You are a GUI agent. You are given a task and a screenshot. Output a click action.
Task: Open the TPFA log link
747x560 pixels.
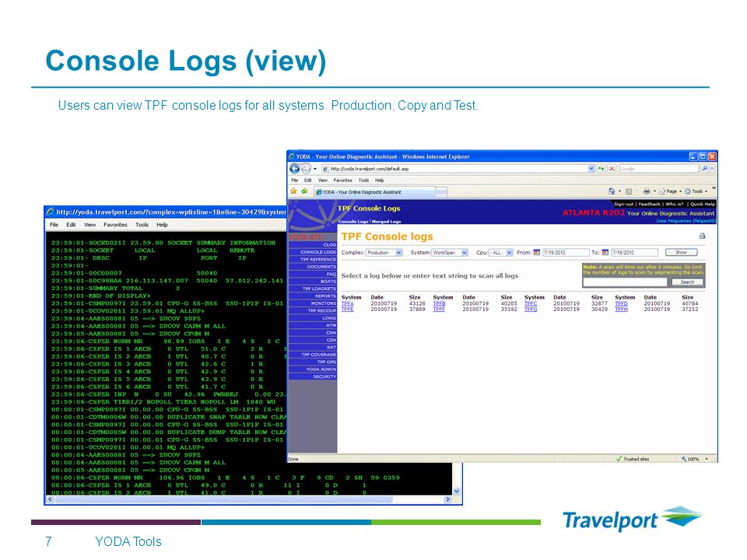click(347, 303)
